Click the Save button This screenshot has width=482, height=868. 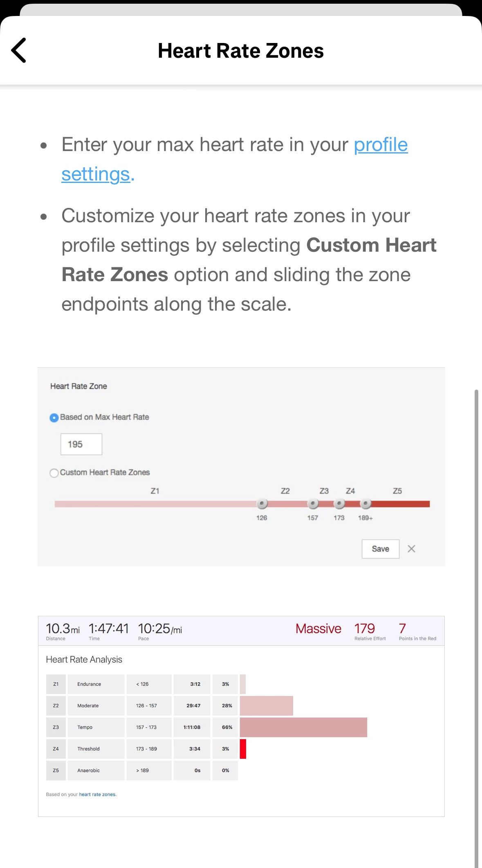(381, 549)
